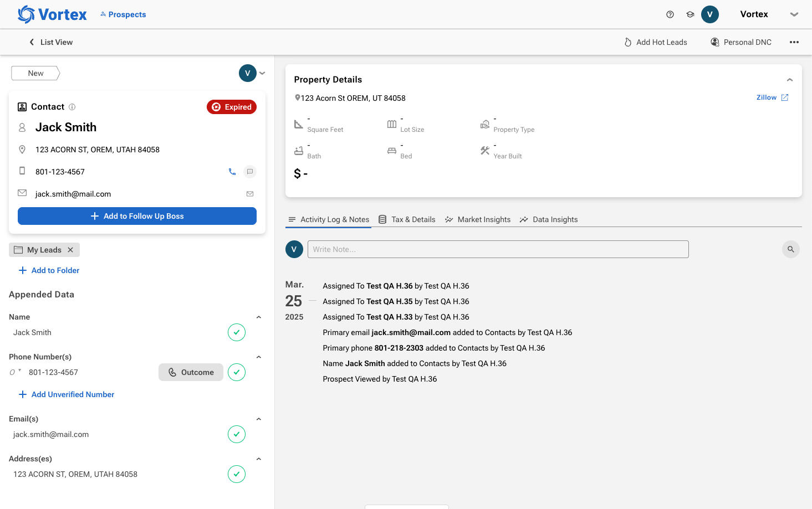Screen dimensions: 812x509
Task: Send text message via chat bubble icon
Action: coord(250,172)
